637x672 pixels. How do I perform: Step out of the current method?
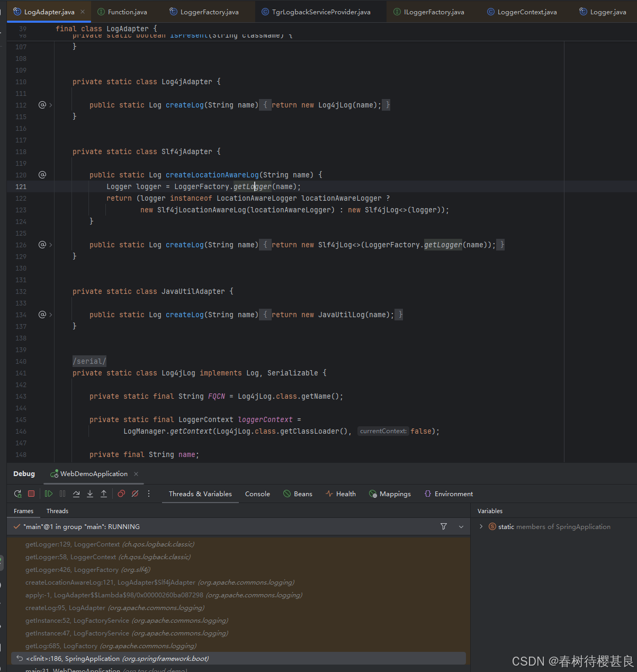[104, 494]
